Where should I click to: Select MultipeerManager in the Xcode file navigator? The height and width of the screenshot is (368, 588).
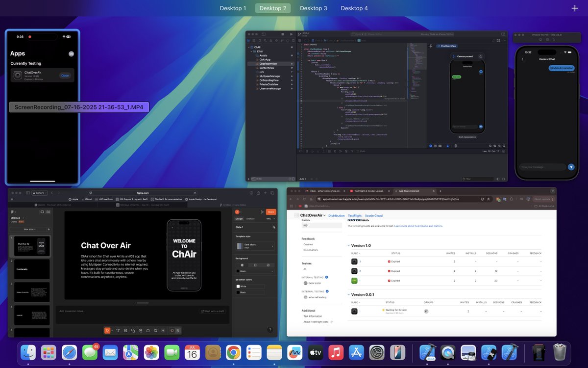269,76
